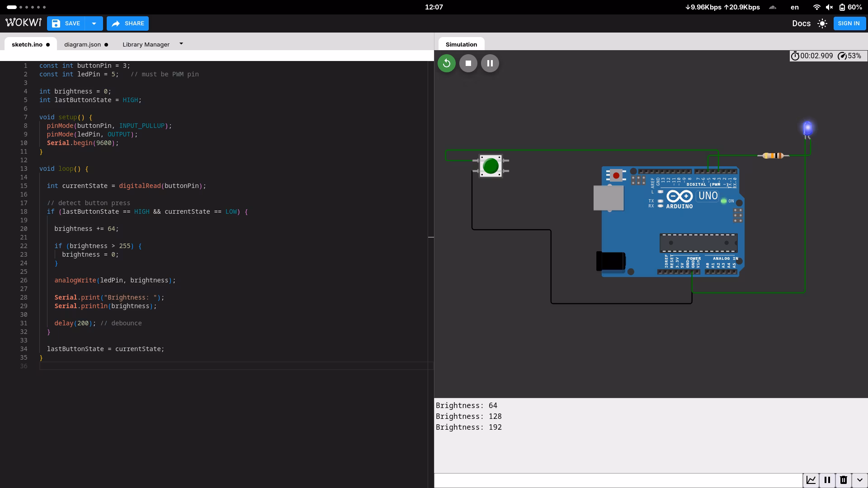Click the SIGN IN button
Screen dimensions: 868x488
[849, 23]
